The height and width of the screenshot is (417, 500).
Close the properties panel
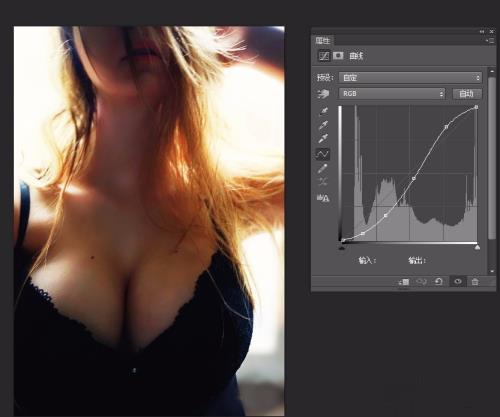click(x=492, y=31)
